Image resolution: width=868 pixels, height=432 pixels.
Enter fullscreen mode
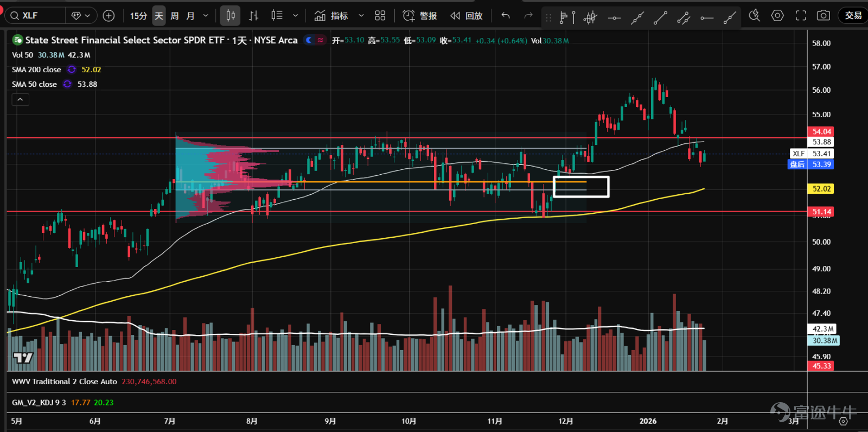point(801,16)
